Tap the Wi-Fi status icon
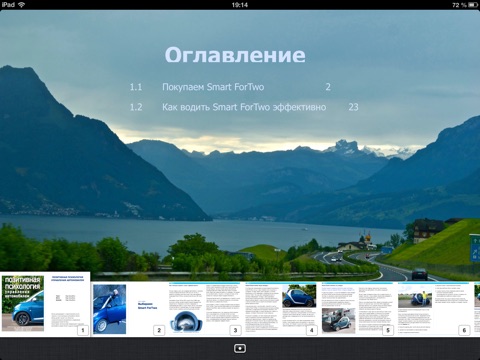Image resolution: width=480 pixels, height=360 pixels. click(22, 5)
